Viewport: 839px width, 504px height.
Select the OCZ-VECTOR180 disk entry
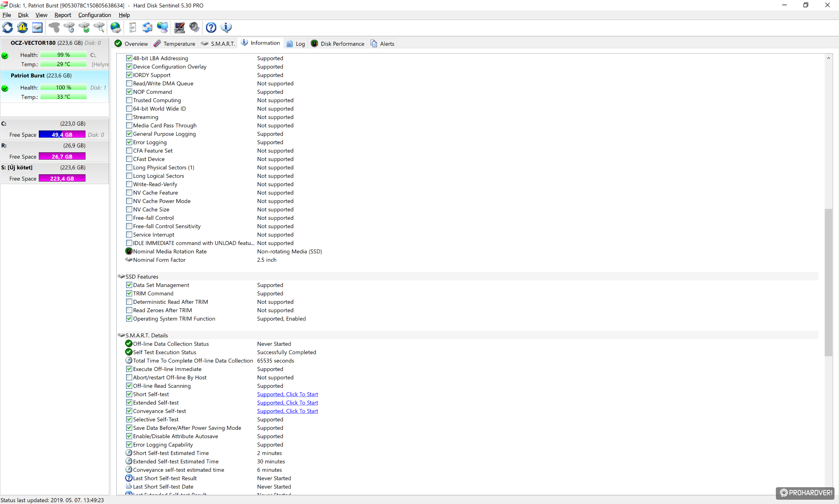point(55,54)
